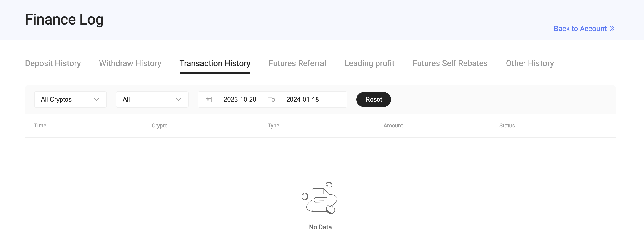644x244 pixels.
Task: Click the No Data document illustration
Action: [320, 197]
